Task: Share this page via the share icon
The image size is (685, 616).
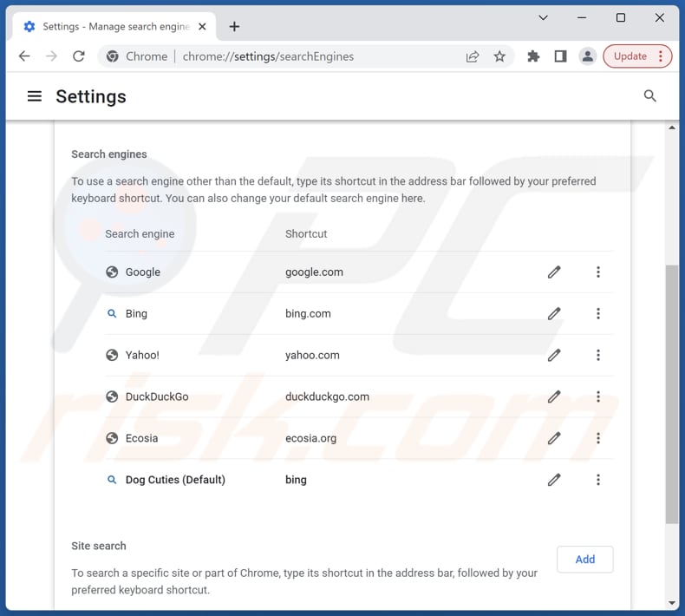Action: point(473,56)
